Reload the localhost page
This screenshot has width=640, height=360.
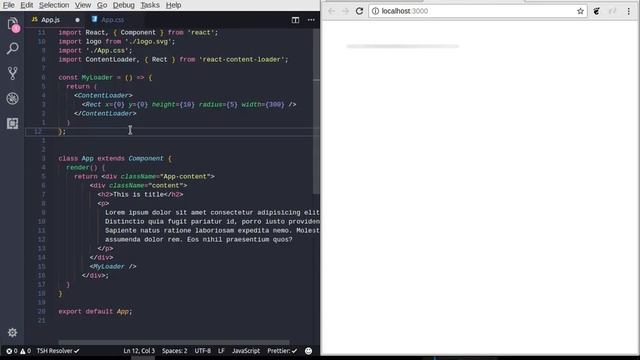359,11
